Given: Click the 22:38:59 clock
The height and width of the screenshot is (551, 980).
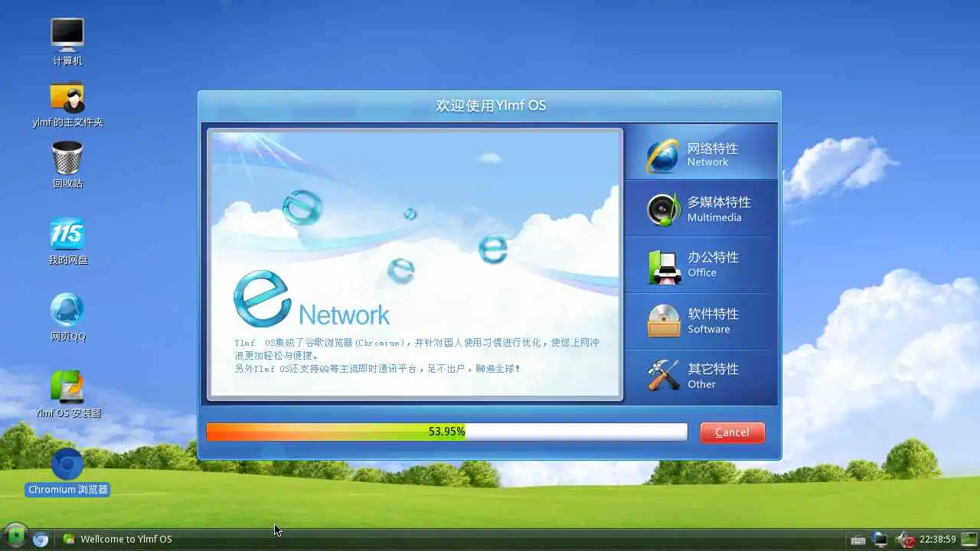Looking at the screenshot, I should (937, 540).
